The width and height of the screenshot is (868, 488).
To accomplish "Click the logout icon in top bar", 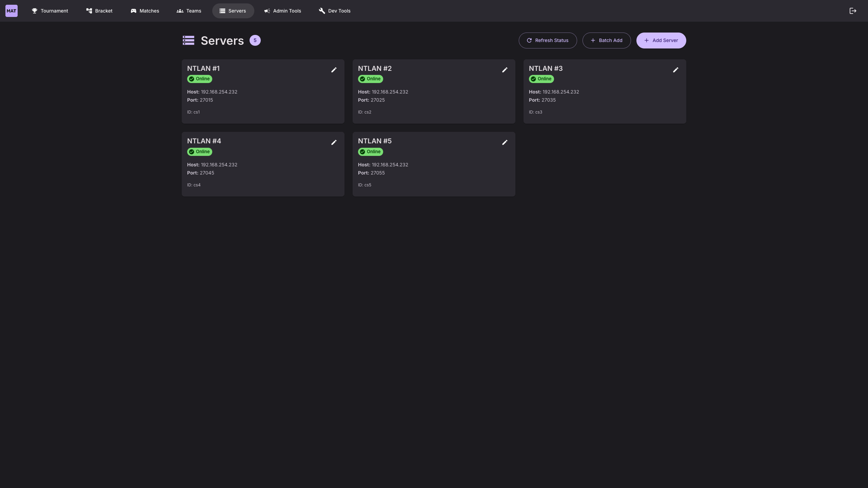I will (853, 11).
